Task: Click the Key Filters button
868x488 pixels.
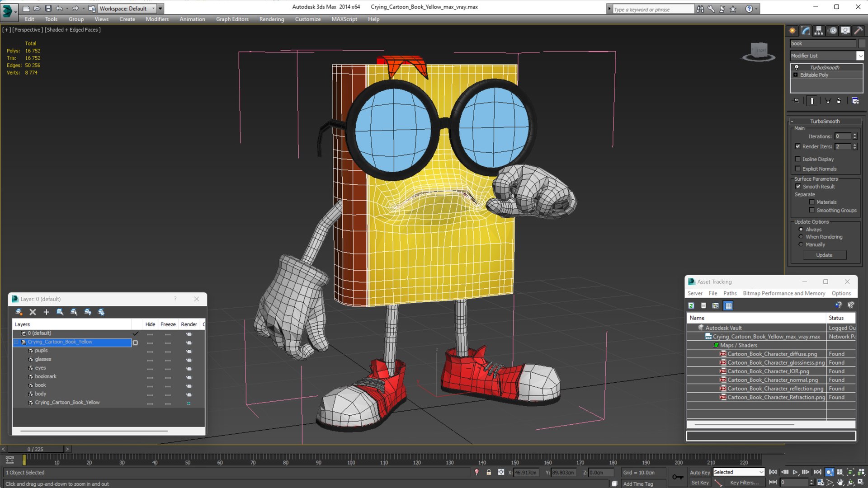Action: click(x=744, y=483)
